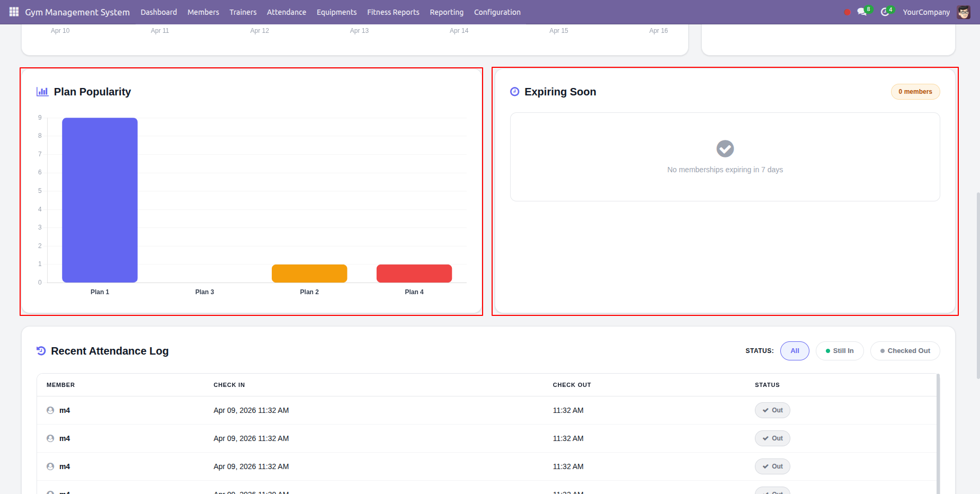Open the apps grid menu icon

coord(14,12)
